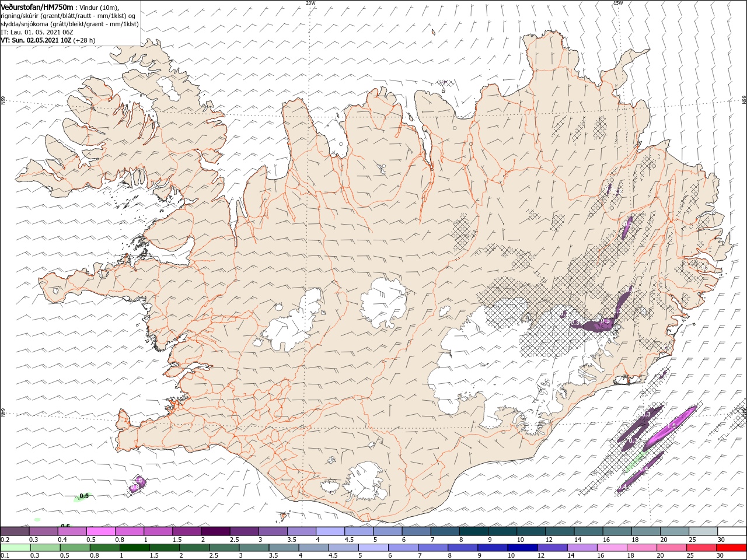Click the darkest blue 10 rain legend swatch

pos(522,548)
